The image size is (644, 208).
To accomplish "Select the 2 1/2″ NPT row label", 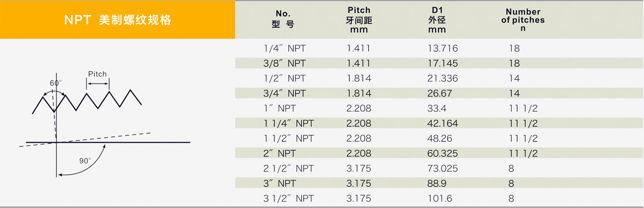I will pos(288,168).
